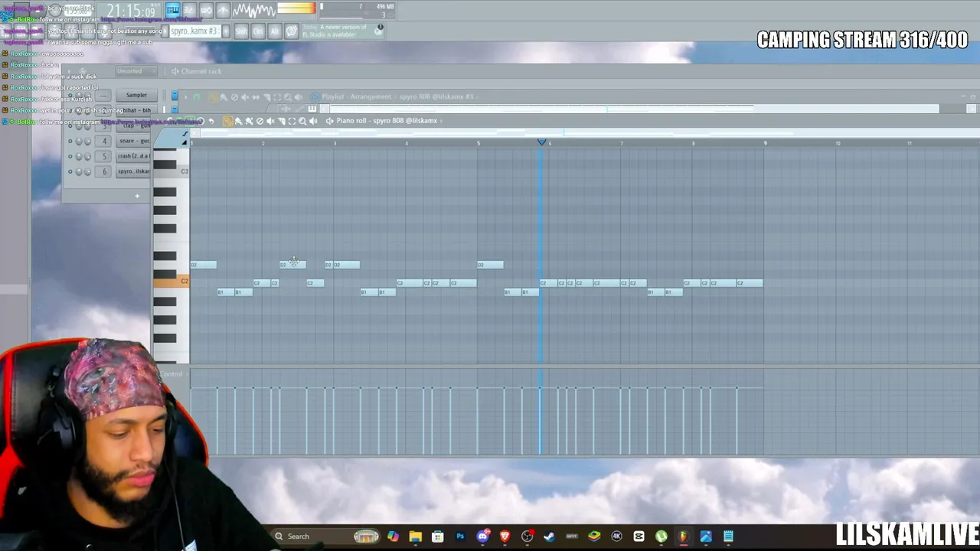Select the draw pencil tool in Playlist window
Screen dimensions: 980x551
(213, 97)
